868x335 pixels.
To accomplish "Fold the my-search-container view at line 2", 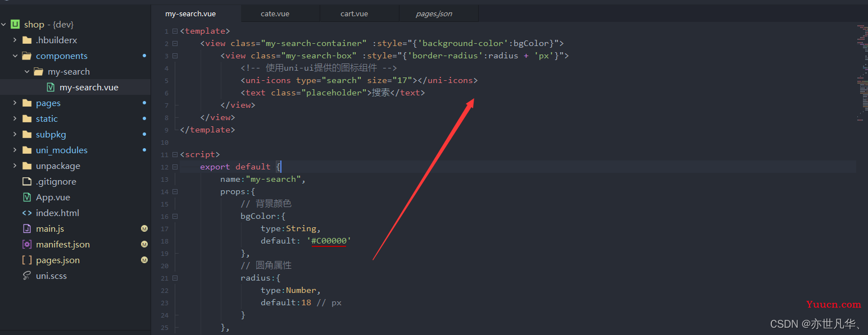I will (x=175, y=44).
